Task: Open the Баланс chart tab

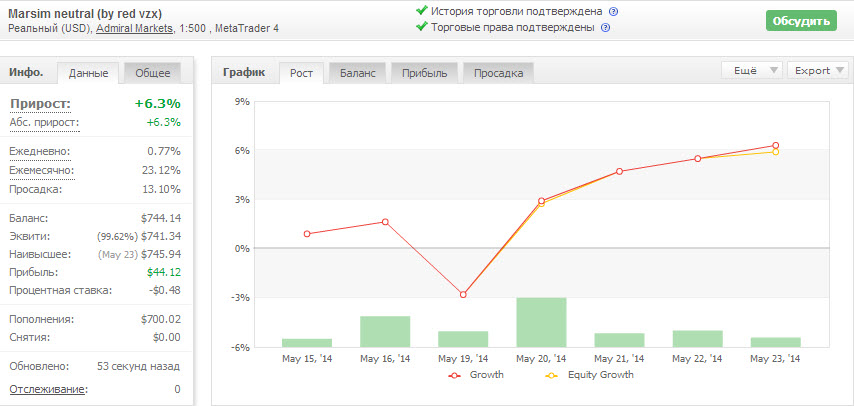Action: pyautogui.click(x=358, y=72)
